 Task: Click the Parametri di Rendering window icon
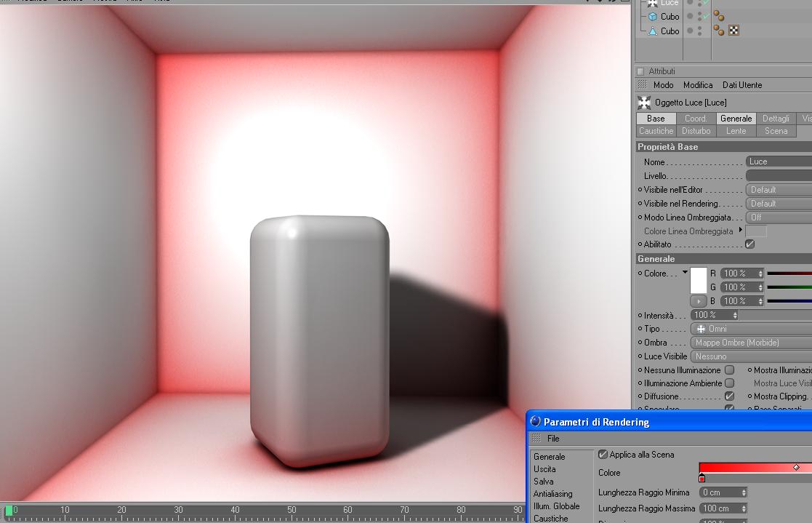[536, 421]
